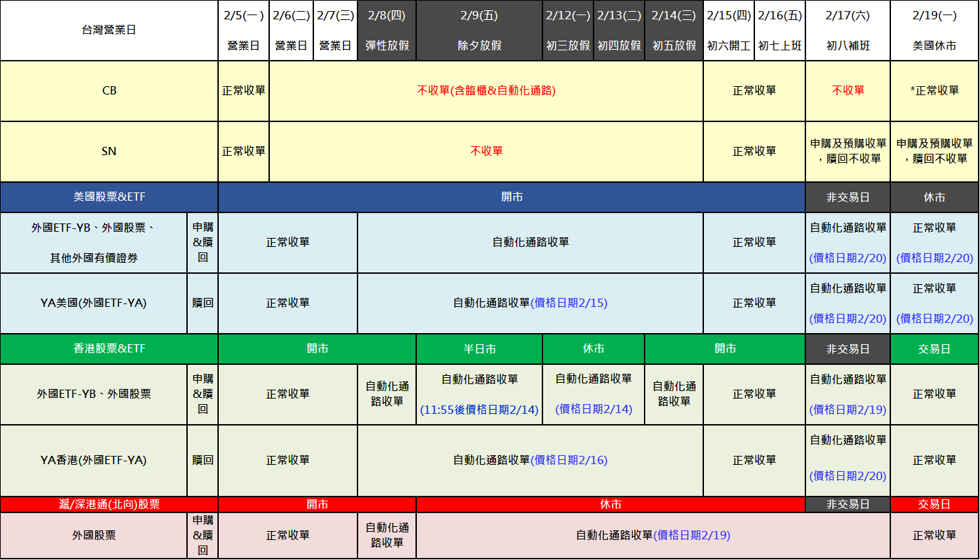Click 休市 in the 香港股票&ETF row

[x=594, y=349]
